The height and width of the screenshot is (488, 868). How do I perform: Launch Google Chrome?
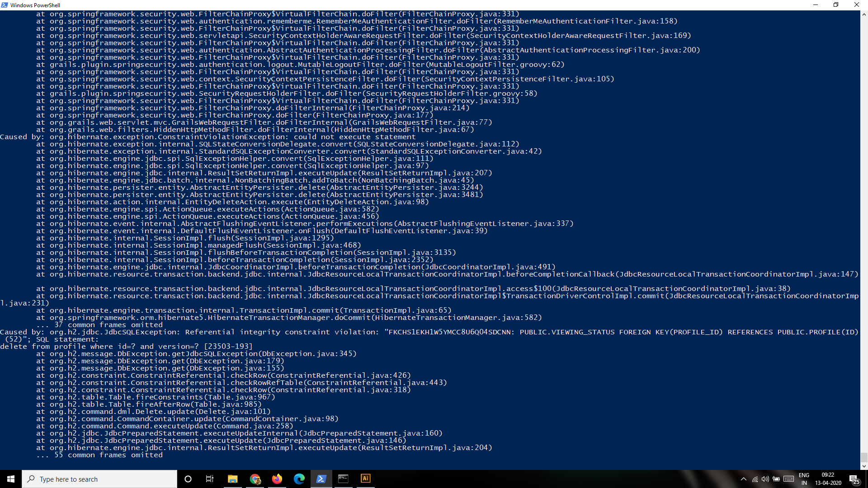[255, 479]
